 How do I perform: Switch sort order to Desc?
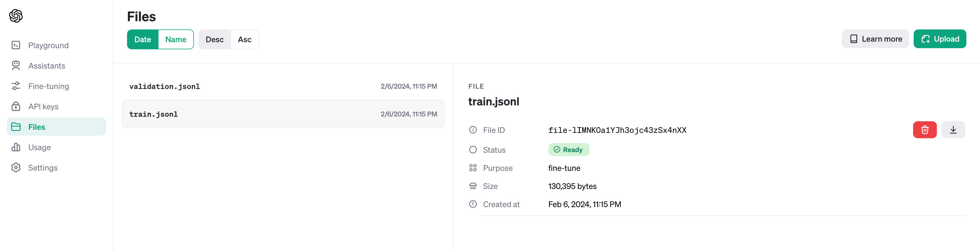click(215, 40)
